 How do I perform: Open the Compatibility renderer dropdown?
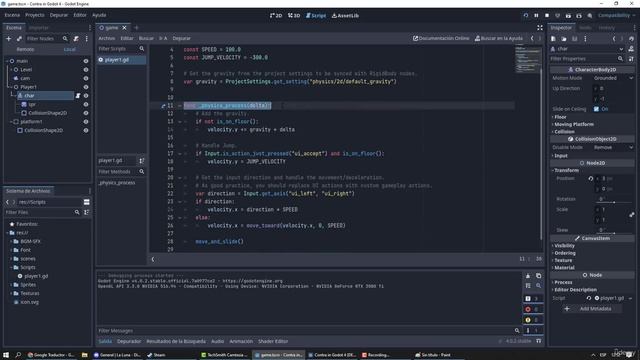tap(616, 16)
